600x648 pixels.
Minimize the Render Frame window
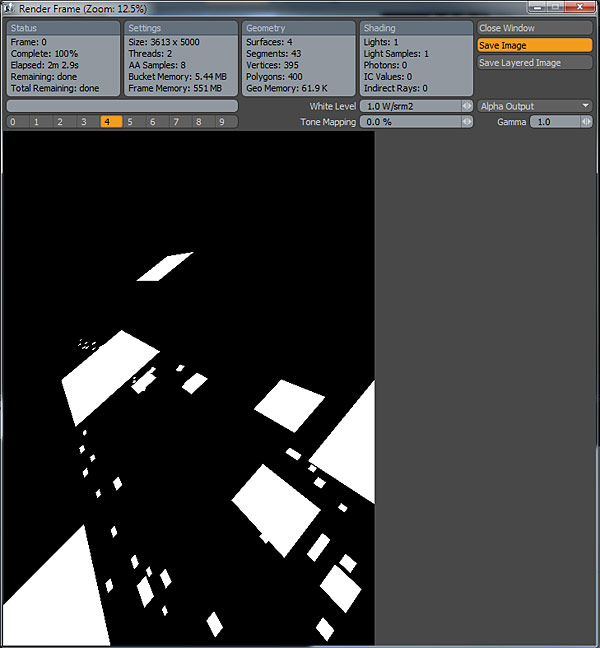[x=537, y=7]
